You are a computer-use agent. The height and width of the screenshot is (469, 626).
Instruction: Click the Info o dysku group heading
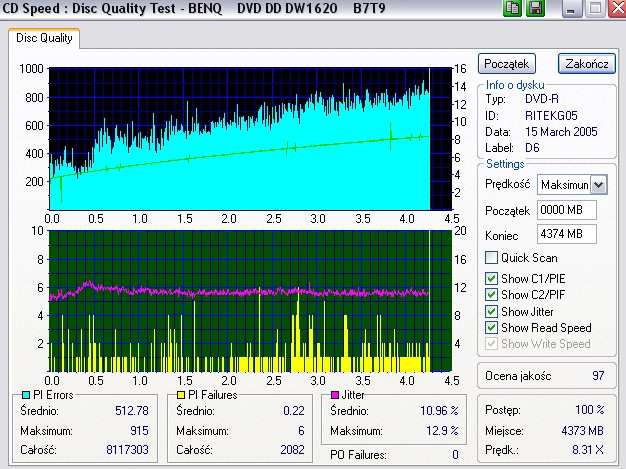(515, 85)
